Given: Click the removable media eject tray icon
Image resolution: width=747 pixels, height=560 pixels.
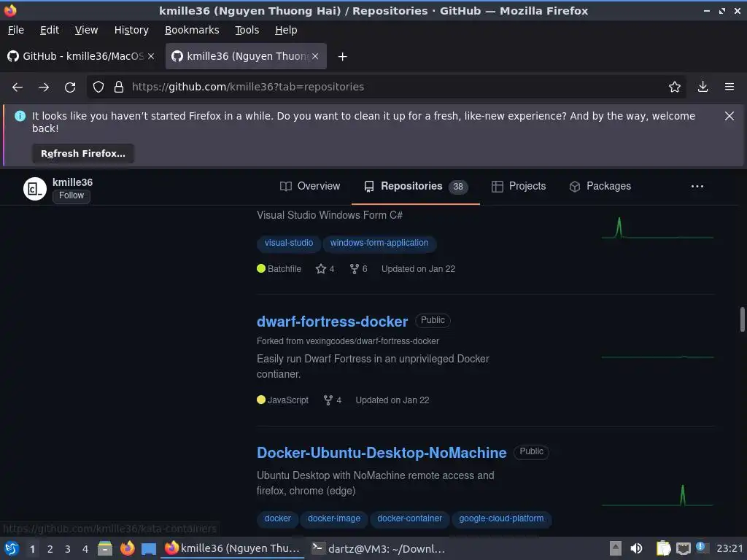Looking at the screenshot, I should 616,548.
